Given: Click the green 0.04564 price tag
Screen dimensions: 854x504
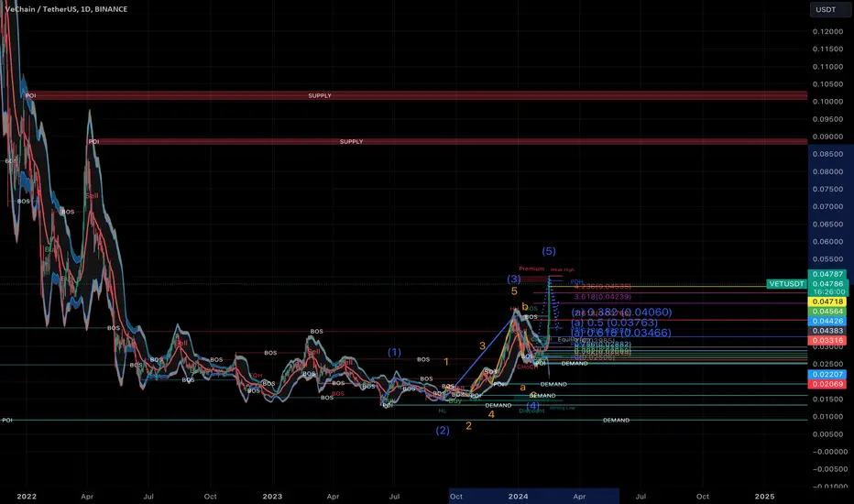Looking at the screenshot, I should [827, 312].
